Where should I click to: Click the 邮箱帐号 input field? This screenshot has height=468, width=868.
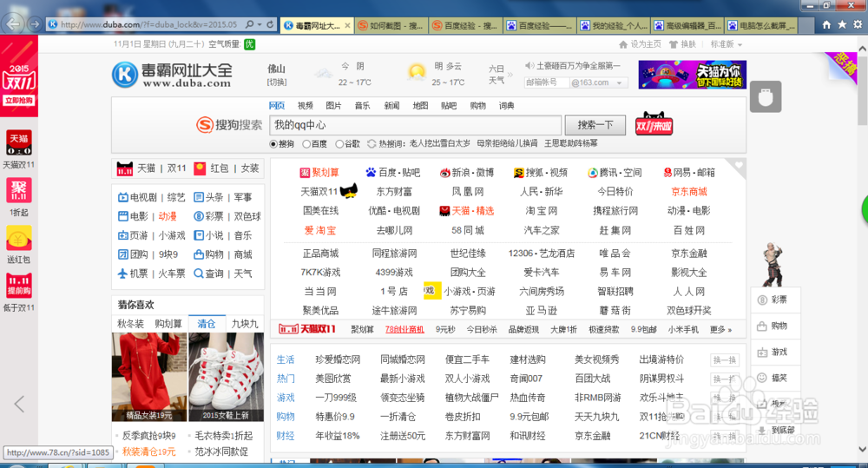click(546, 83)
